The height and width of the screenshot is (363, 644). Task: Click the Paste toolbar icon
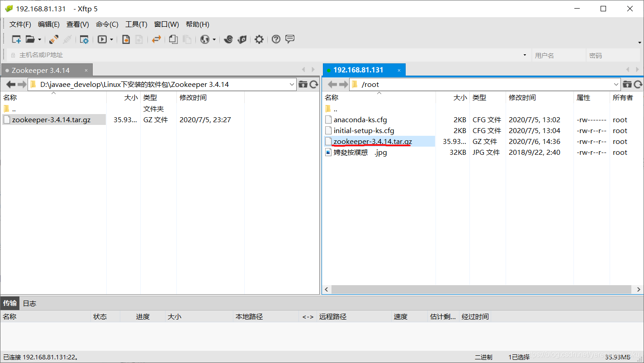click(187, 39)
